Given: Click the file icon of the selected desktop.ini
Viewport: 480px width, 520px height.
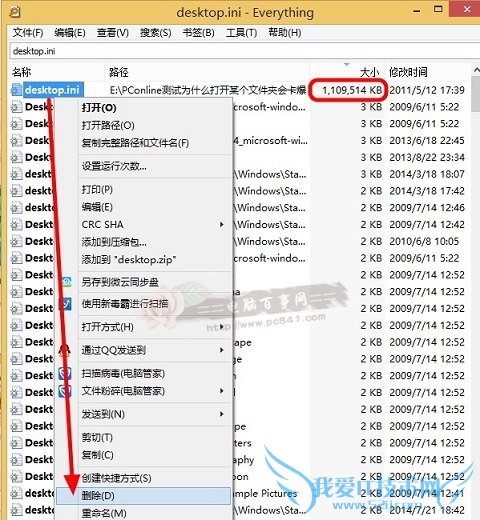Looking at the screenshot, I should [x=16, y=90].
